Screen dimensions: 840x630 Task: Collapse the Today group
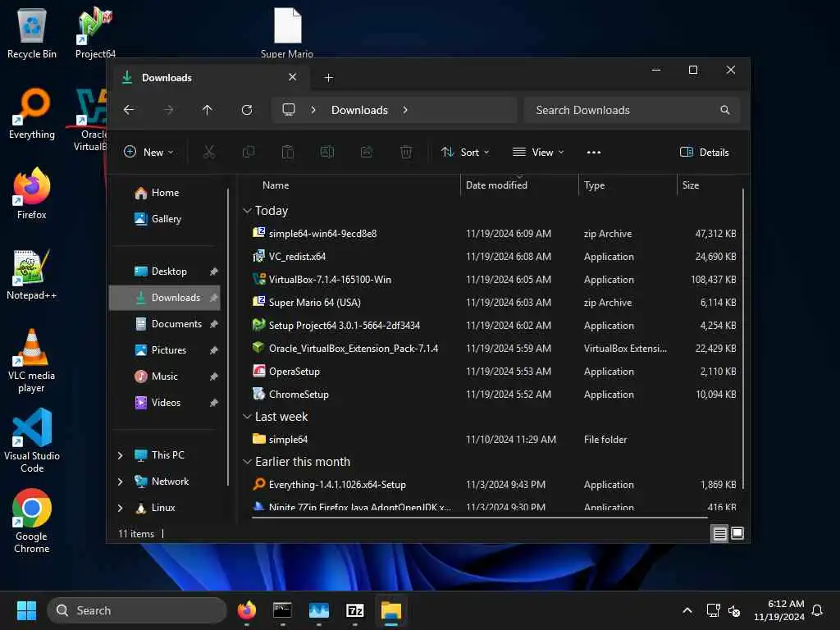tap(247, 211)
